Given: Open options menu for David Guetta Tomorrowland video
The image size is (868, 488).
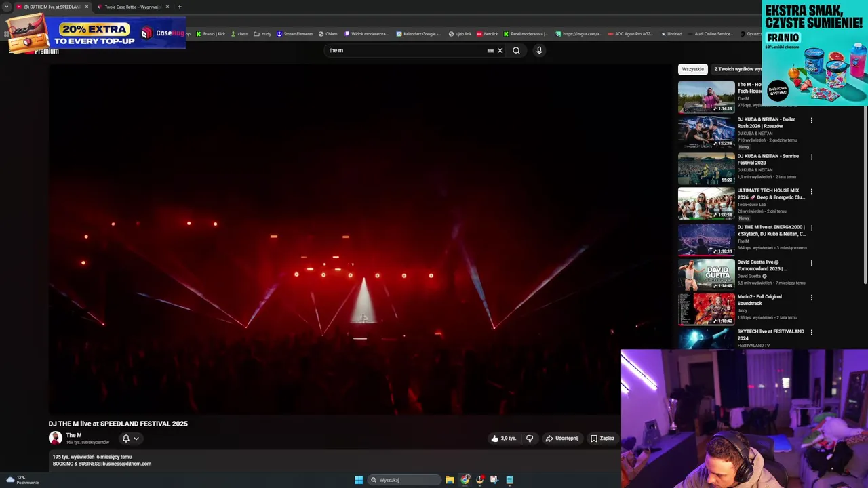Looking at the screenshot, I should [x=811, y=263].
